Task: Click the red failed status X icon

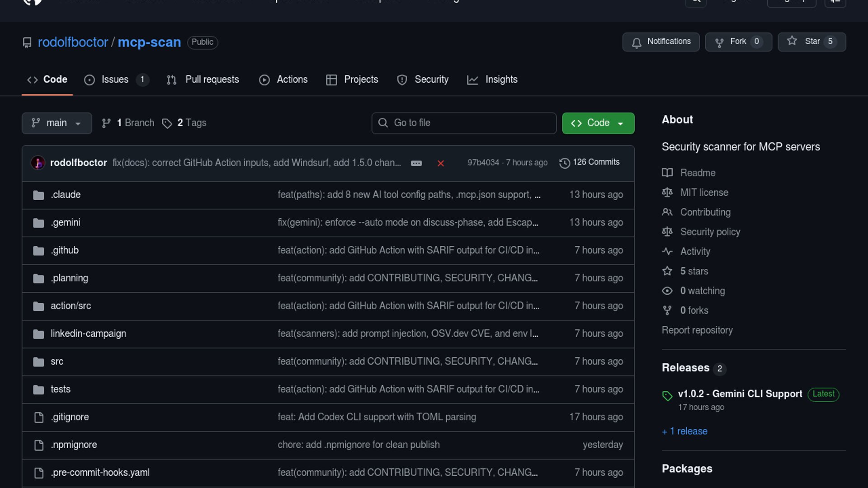Action: tap(440, 163)
